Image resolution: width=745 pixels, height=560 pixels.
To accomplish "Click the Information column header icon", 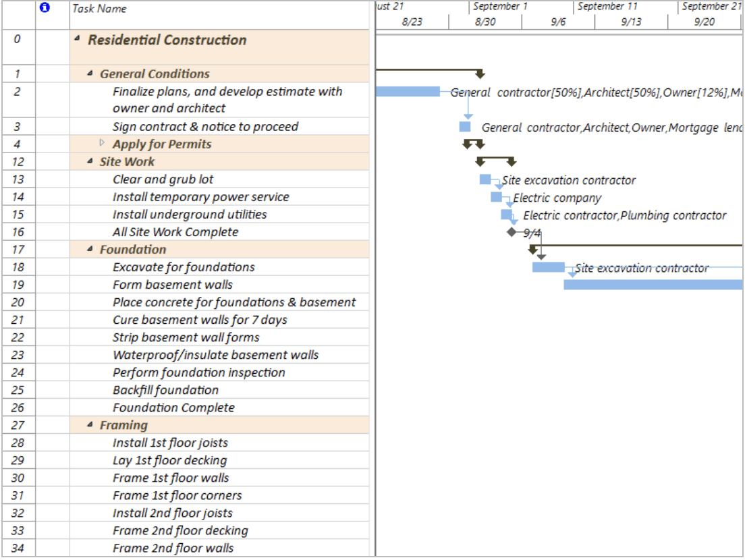I will point(45,7).
